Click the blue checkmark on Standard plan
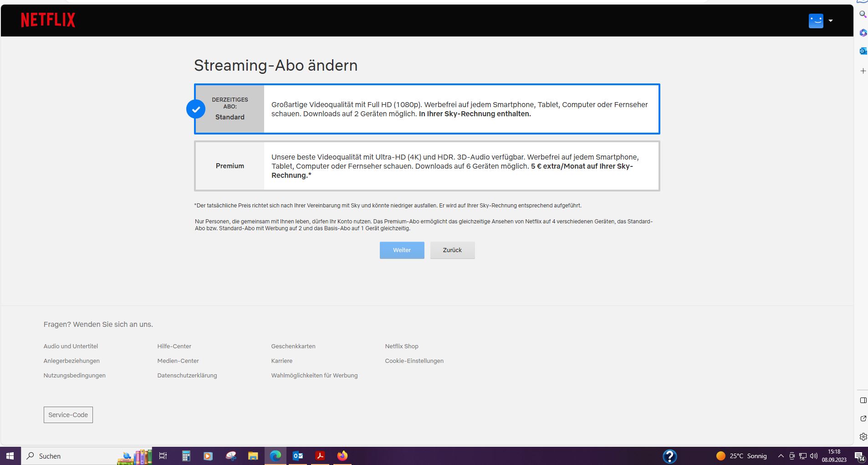The width and height of the screenshot is (868, 465). [x=196, y=109]
